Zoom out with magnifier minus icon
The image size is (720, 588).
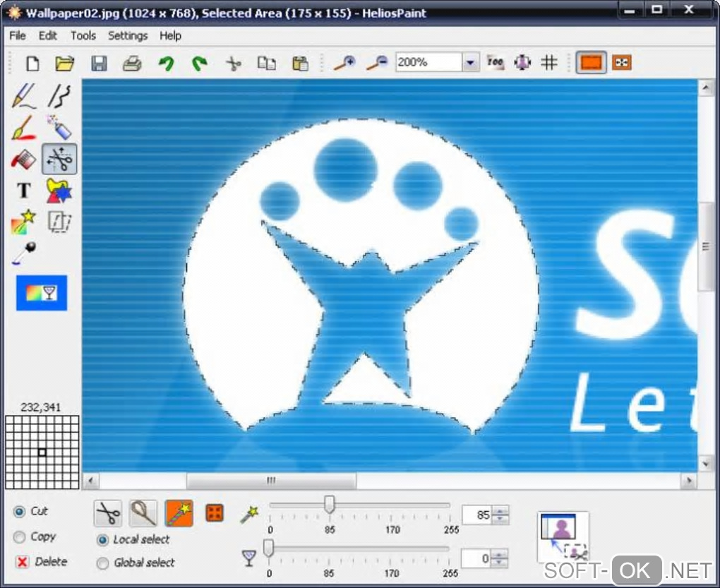click(x=378, y=63)
